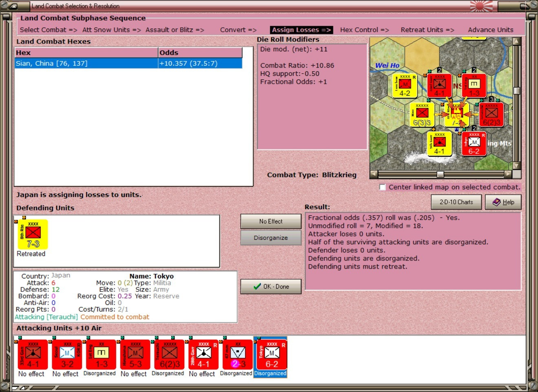This screenshot has height=392, width=538.
Task: Open Help
Action: tap(503, 202)
